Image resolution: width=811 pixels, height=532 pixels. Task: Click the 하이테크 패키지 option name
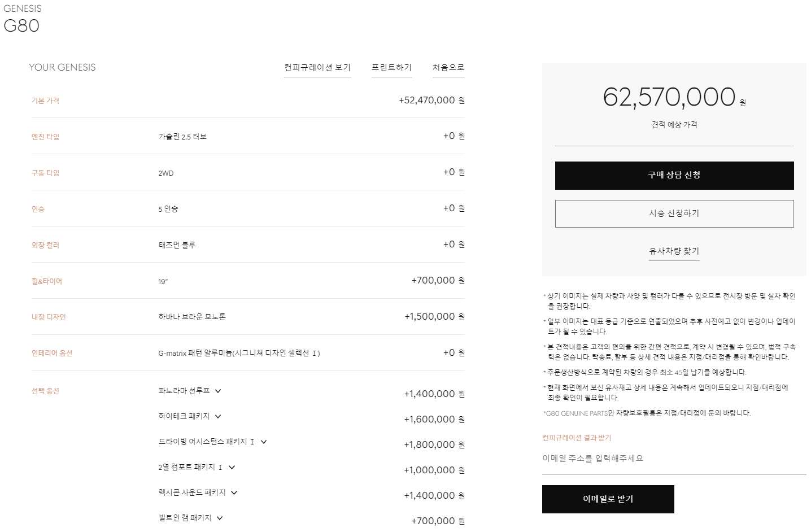[184, 416]
